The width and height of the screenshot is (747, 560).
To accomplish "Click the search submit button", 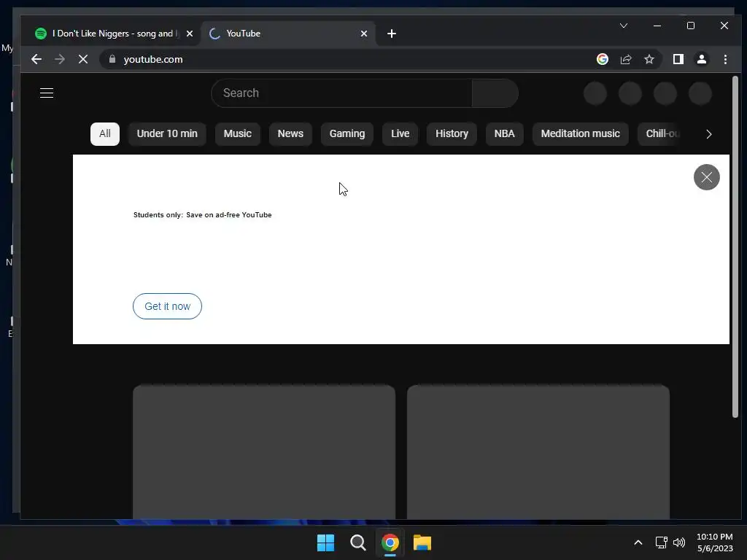I will click(x=495, y=93).
